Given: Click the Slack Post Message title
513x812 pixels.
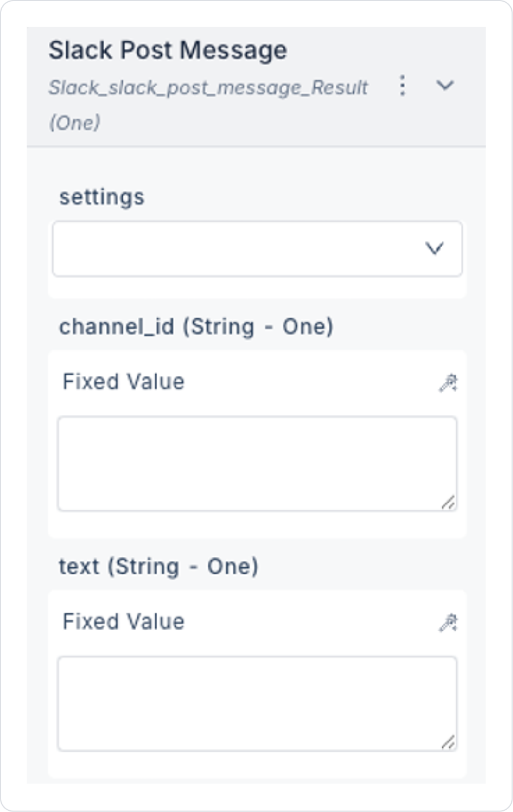Looking at the screenshot, I should tap(168, 50).
